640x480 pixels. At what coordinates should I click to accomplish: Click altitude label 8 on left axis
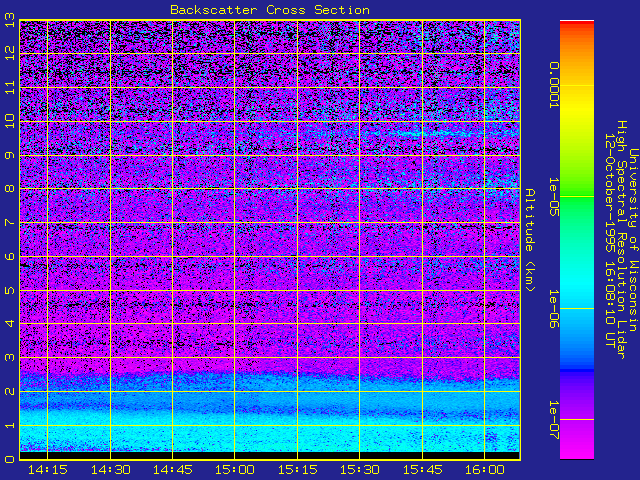click(x=10, y=189)
